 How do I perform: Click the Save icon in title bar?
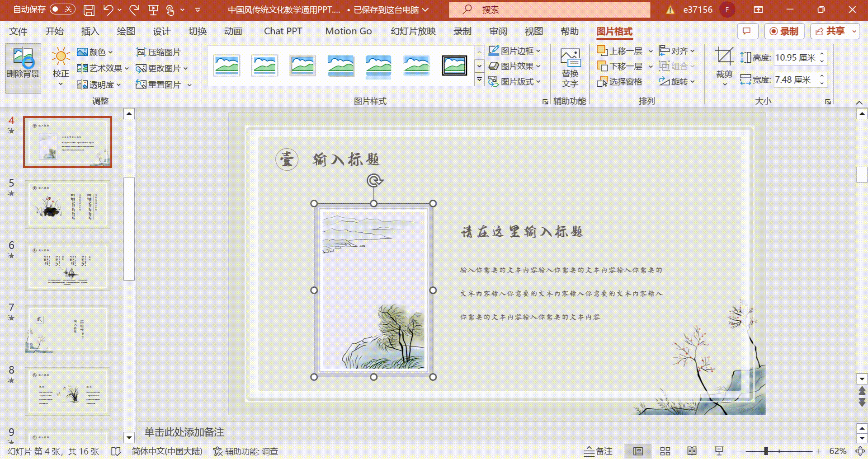tap(89, 10)
